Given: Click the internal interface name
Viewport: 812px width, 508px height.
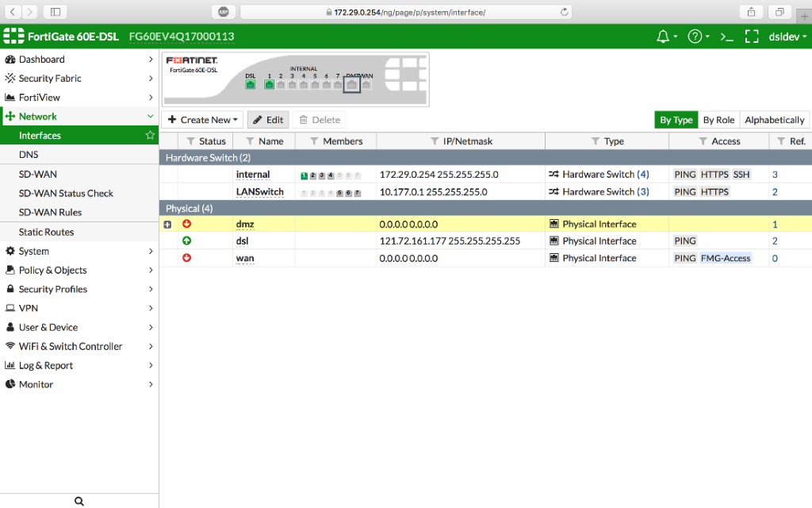Looking at the screenshot, I should (253, 174).
